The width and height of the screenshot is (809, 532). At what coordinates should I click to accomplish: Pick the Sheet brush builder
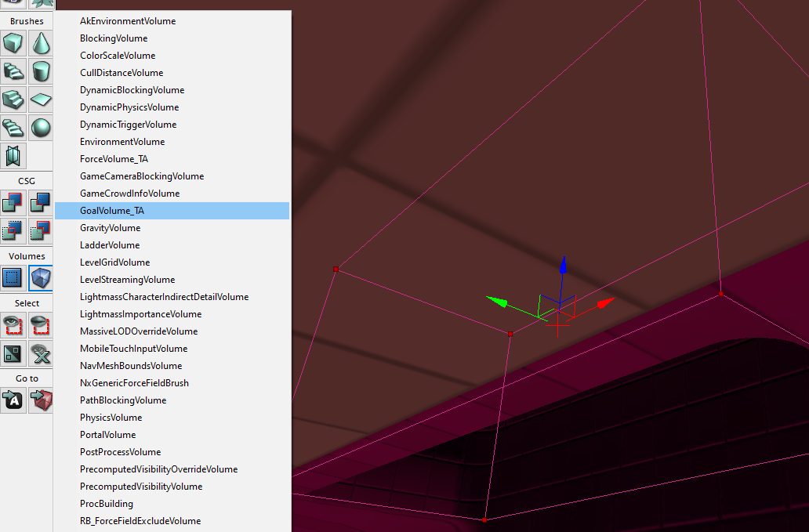click(x=41, y=100)
